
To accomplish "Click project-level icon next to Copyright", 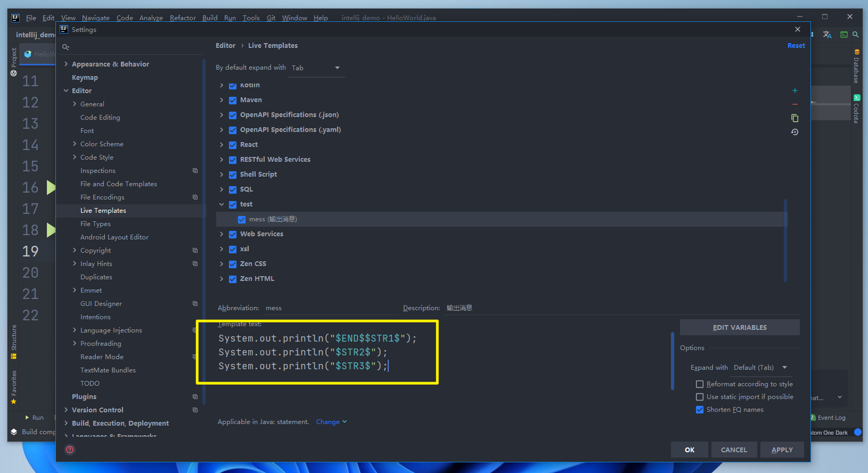I will click(x=195, y=251).
